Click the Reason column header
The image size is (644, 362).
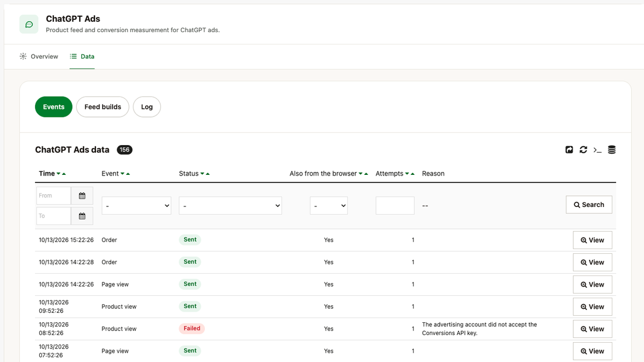tap(433, 174)
